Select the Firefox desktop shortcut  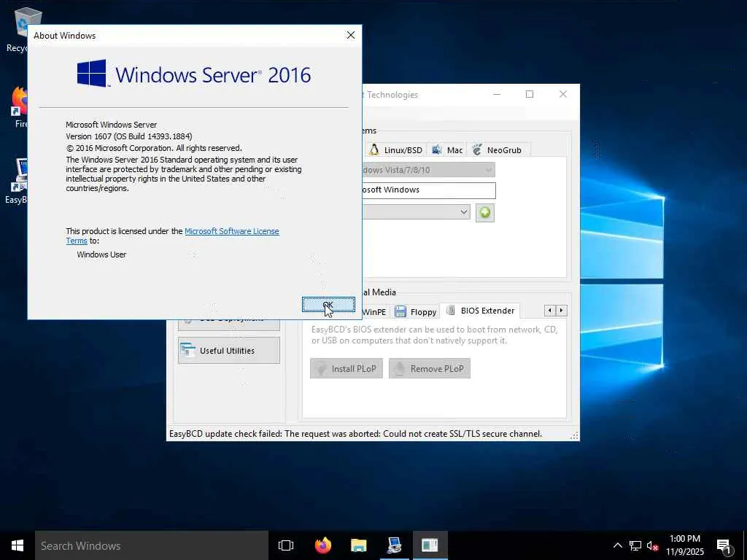point(18,107)
